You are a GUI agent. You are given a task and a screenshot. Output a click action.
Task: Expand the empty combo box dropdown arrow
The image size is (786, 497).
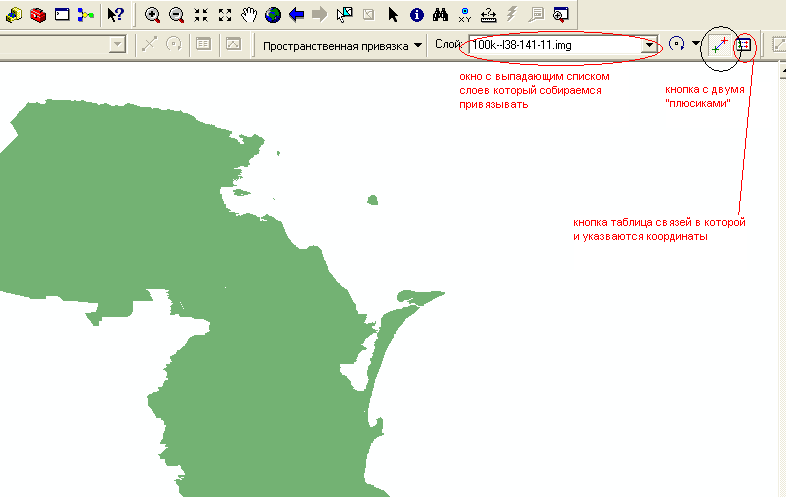(117, 45)
